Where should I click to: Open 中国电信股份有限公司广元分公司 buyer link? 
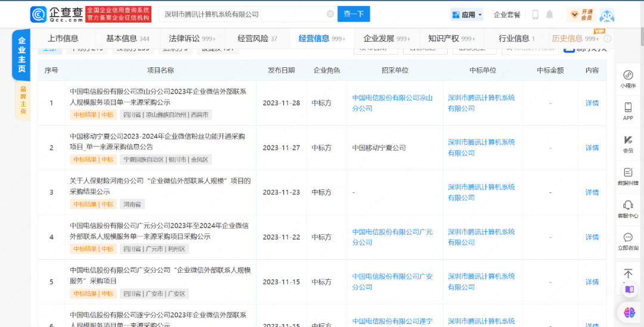[392, 237]
